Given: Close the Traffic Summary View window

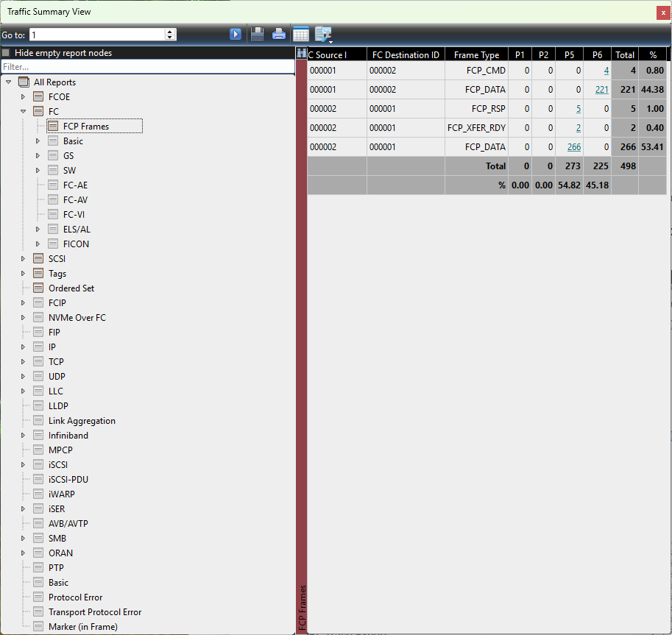Looking at the screenshot, I should coord(663,13).
